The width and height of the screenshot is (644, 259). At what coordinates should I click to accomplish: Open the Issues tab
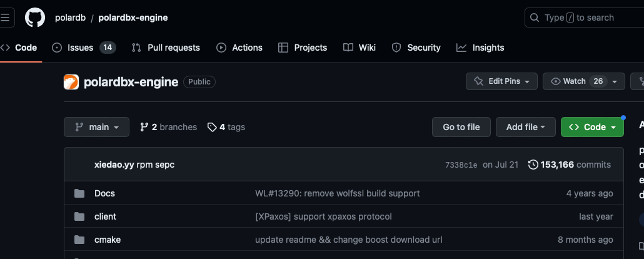84,48
